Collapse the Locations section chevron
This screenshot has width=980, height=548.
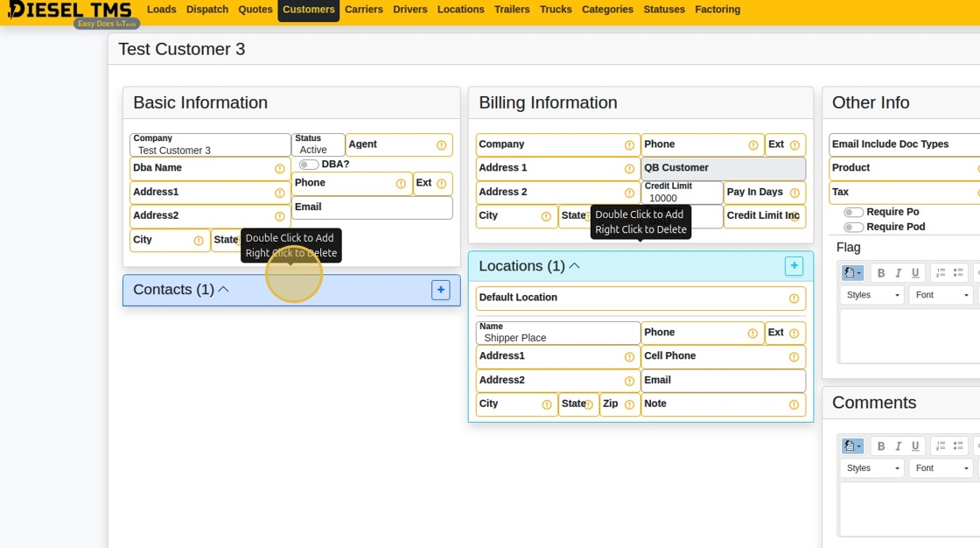[x=575, y=266]
